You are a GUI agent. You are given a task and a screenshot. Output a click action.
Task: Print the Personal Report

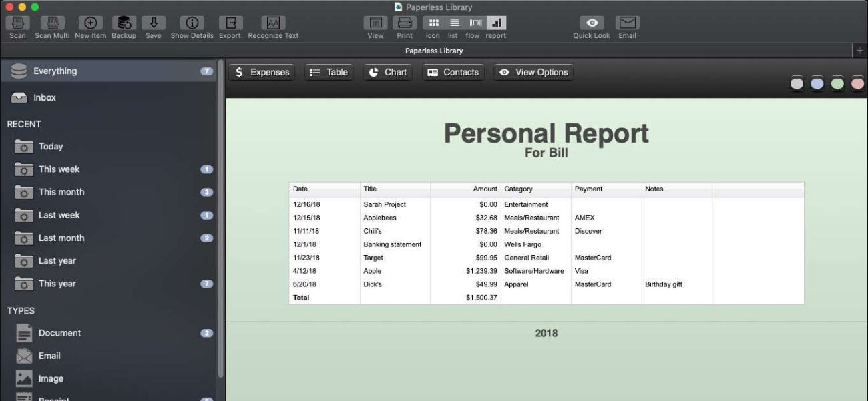click(405, 25)
